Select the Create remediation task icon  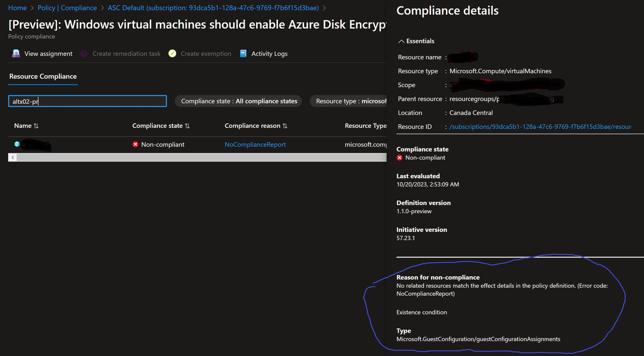tap(84, 53)
